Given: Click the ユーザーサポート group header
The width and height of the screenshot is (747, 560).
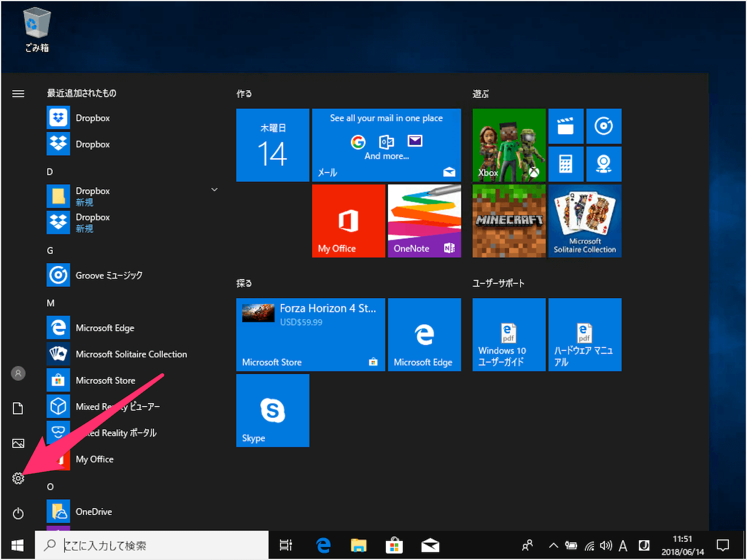Looking at the screenshot, I should click(498, 283).
